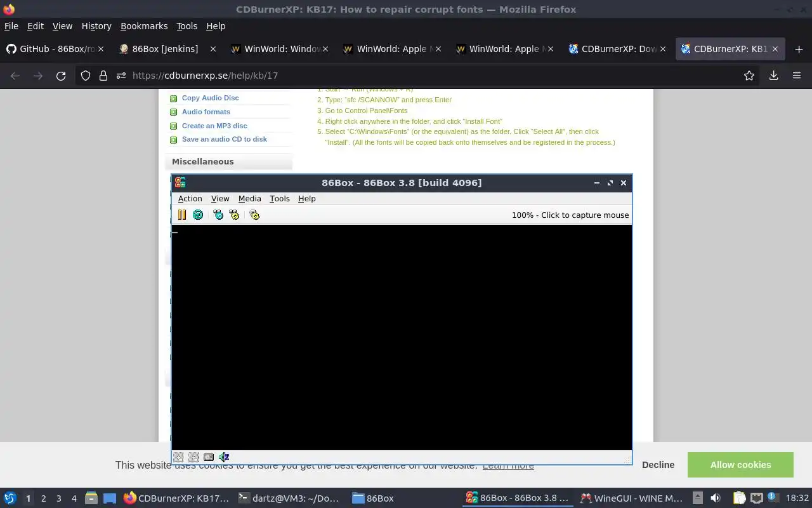
Task: Open Firefox Edit menu
Action: (x=36, y=26)
